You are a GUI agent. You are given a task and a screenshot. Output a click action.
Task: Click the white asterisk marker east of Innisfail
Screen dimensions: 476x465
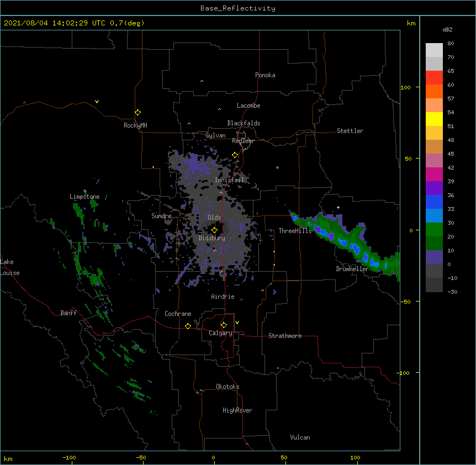click(277, 167)
